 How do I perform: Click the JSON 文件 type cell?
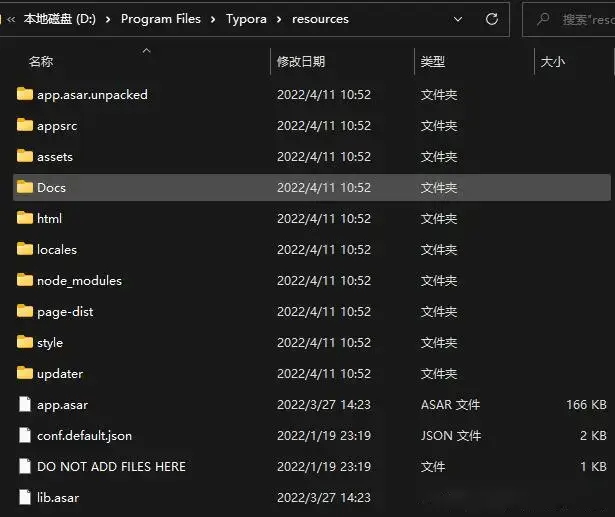(451, 435)
